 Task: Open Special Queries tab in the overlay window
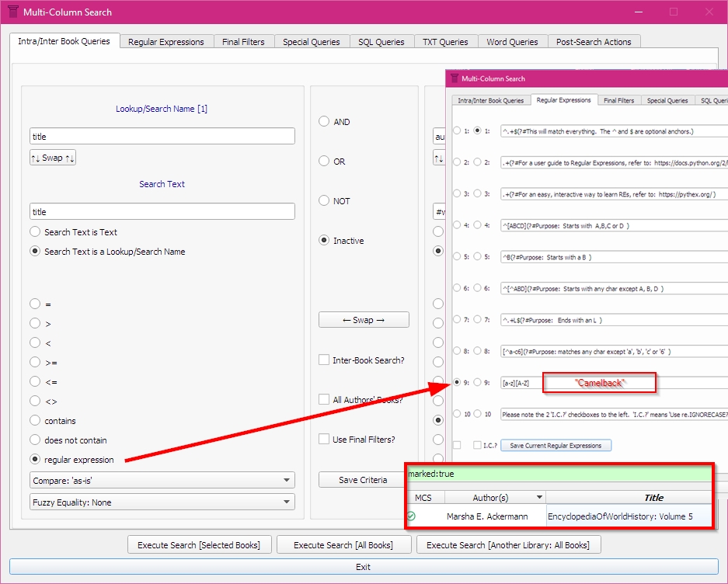pos(667,100)
